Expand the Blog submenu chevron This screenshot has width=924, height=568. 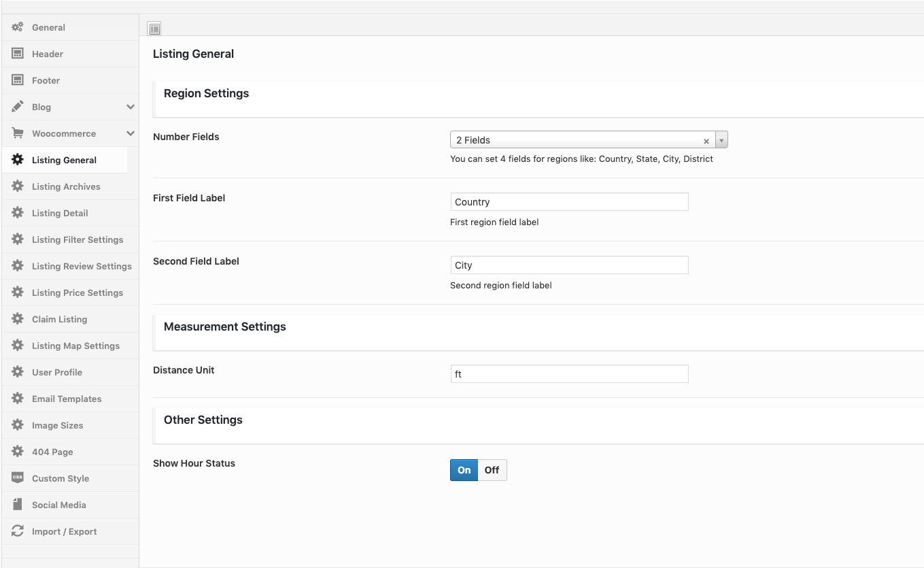(130, 107)
